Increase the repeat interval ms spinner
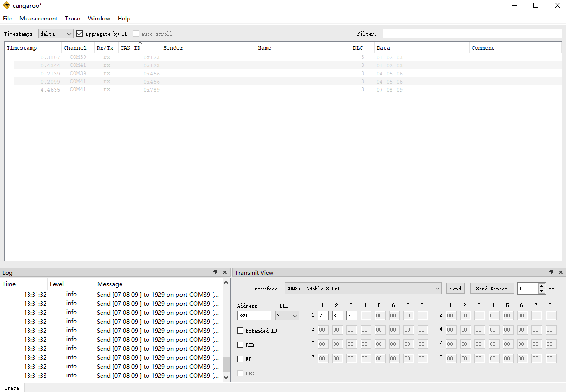Image resolution: width=566 pixels, height=392 pixels. tap(541, 286)
